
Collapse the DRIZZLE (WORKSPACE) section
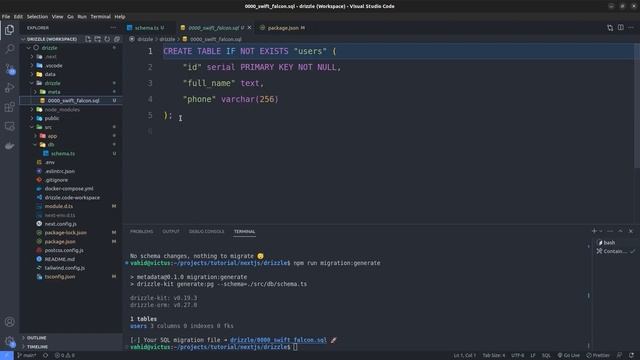[x=52, y=39]
